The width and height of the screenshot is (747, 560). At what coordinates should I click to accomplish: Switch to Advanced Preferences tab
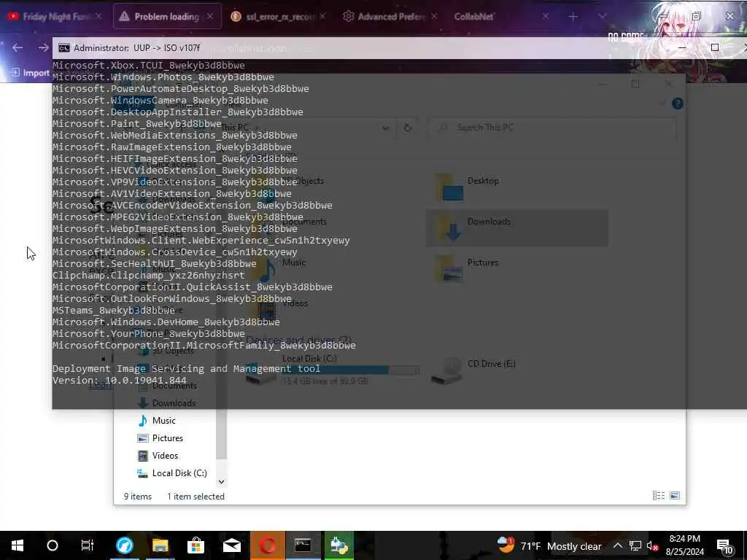pyautogui.click(x=391, y=16)
